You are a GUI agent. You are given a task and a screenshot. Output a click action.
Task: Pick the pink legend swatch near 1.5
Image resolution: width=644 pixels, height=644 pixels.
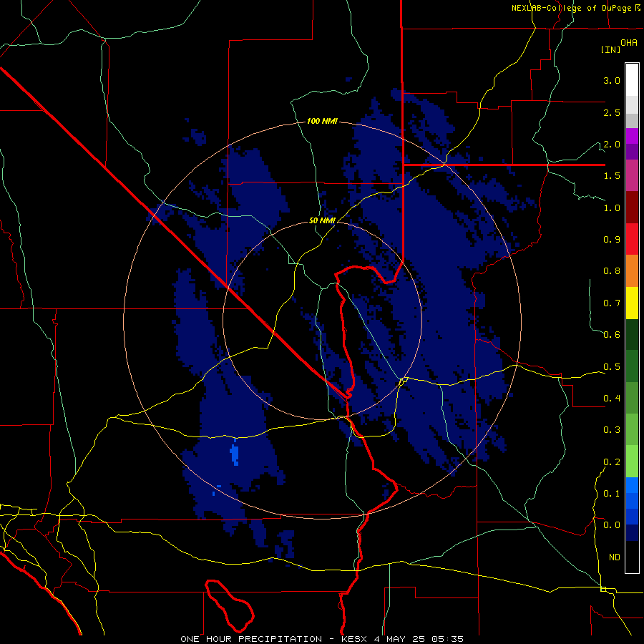click(632, 175)
